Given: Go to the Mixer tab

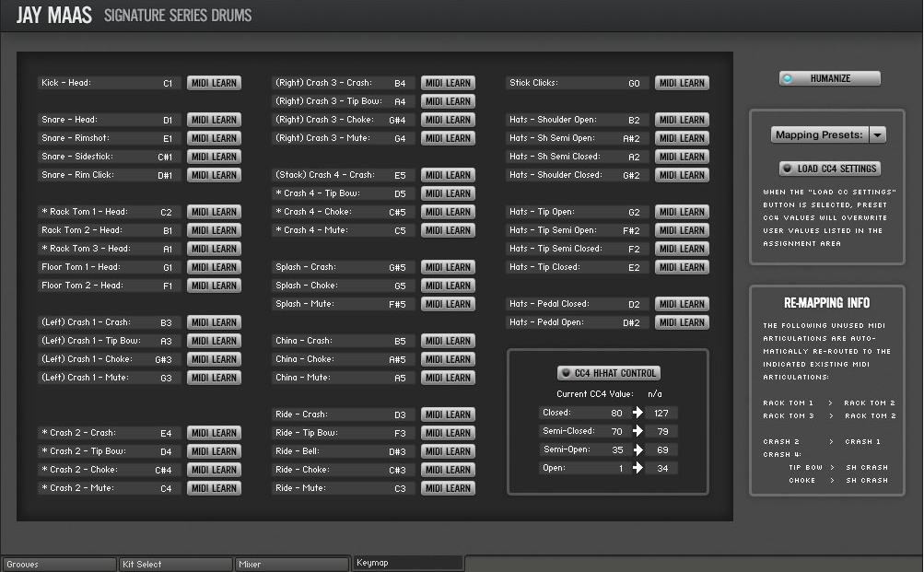Looking at the screenshot, I should (x=291, y=564).
